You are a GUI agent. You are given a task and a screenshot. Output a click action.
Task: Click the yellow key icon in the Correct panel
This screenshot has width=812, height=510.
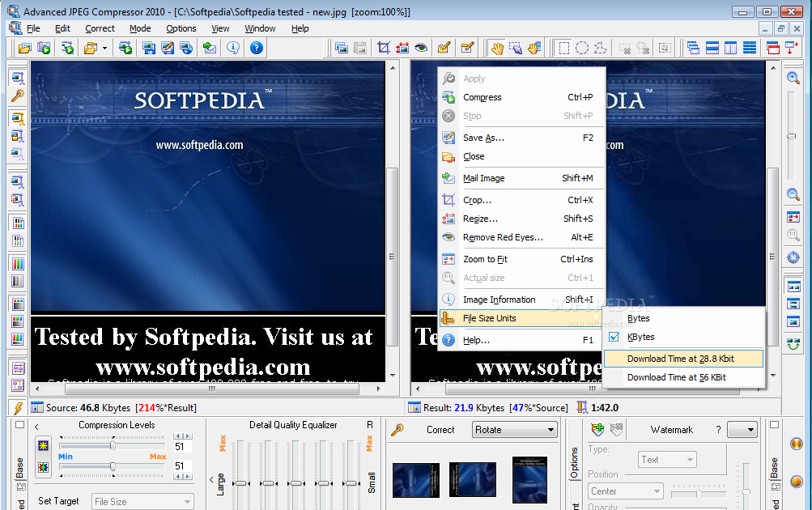click(x=398, y=430)
